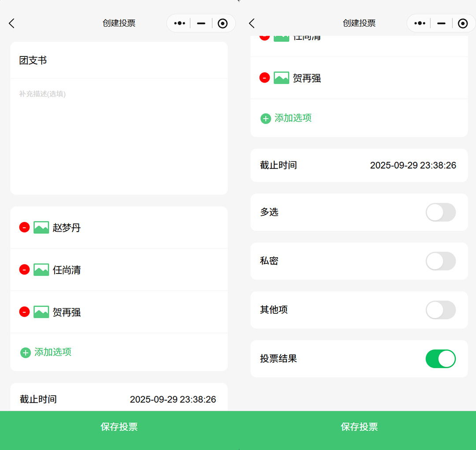Viewport: 476px width, 450px height.
Task: Tap image icon beside 任尚清 in left screen
Action: [41, 270]
